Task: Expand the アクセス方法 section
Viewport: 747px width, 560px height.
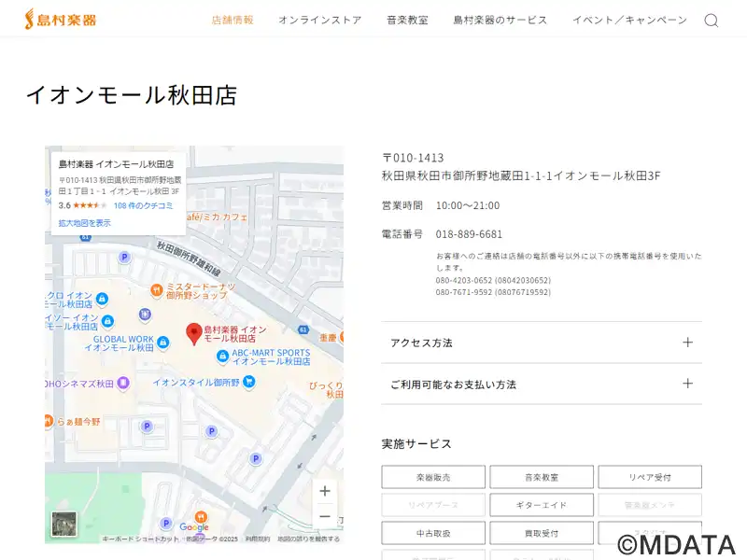Action: tap(542, 343)
